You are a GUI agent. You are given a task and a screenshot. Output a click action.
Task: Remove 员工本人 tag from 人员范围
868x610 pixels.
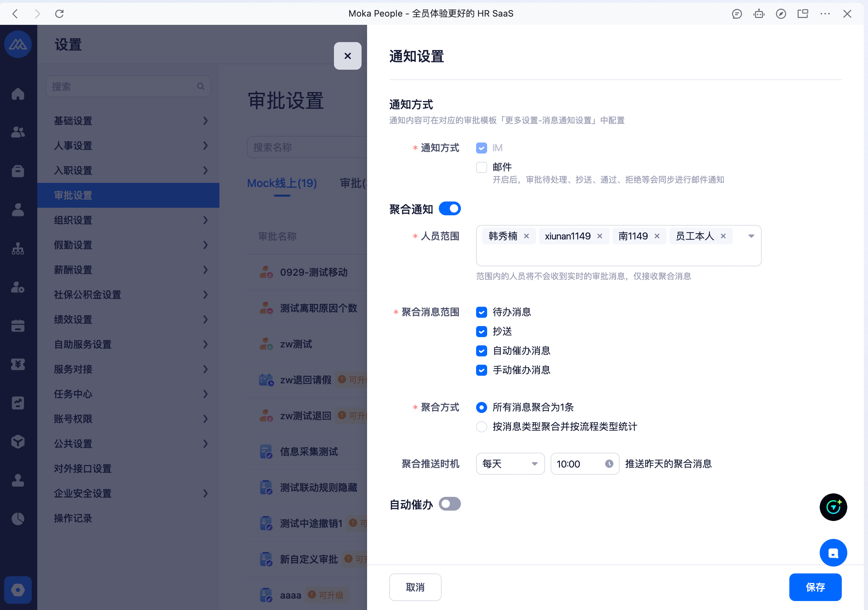click(723, 236)
